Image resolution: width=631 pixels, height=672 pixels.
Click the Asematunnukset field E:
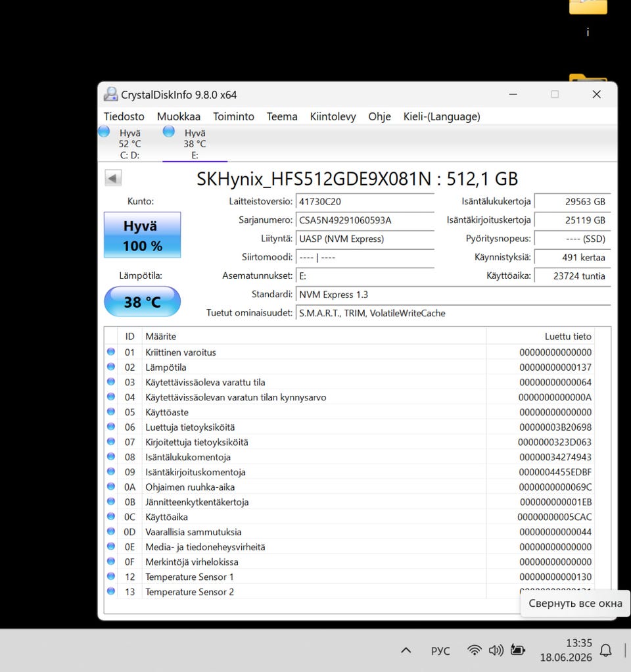coord(365,276)
